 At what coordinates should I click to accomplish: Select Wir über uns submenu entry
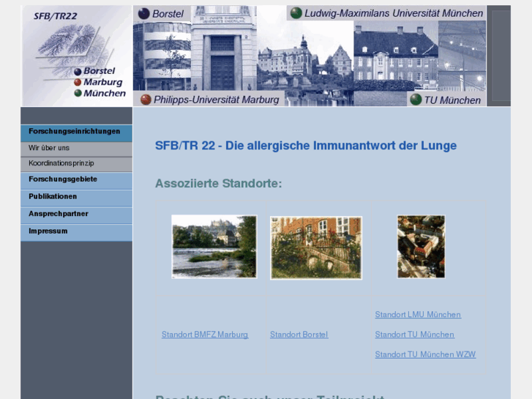(76, 149)
